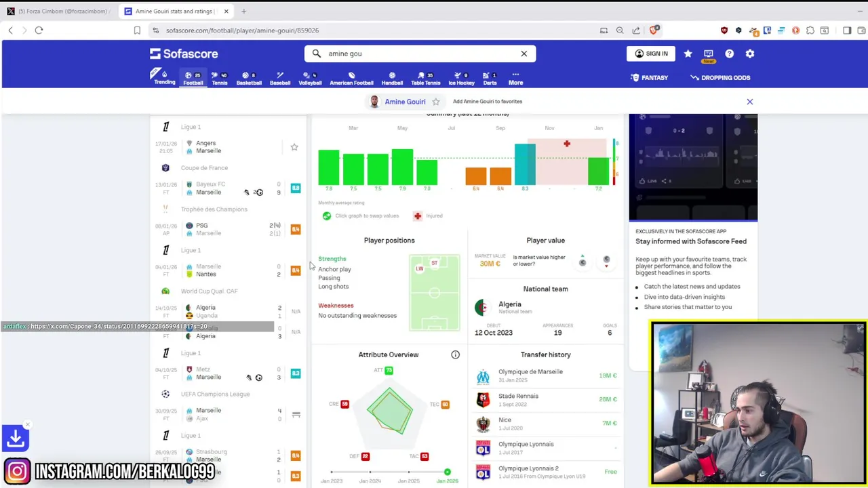Open the Volleyball sport tab
Viewport: 868px width, 488px height.
(x=310, y=78)
